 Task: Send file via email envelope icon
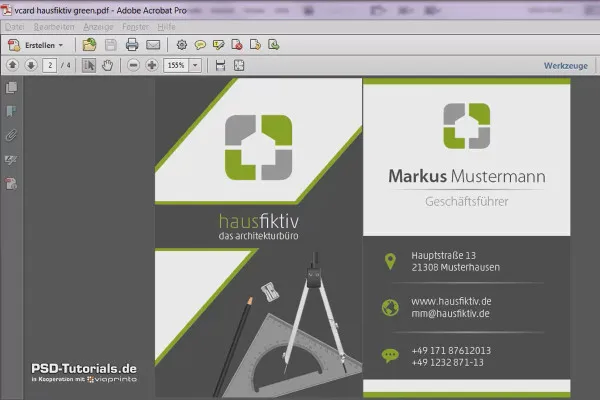[153, 45]
